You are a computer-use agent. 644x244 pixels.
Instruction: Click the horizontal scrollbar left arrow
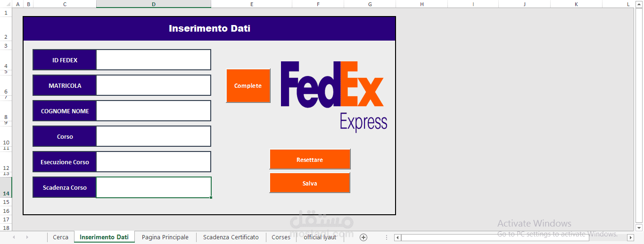[397, 237]
